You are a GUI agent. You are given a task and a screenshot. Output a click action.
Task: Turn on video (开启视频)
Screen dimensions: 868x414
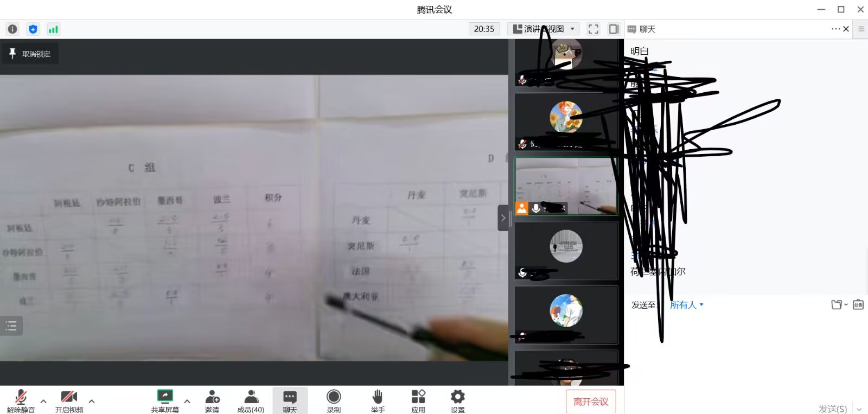coord(69,401)
